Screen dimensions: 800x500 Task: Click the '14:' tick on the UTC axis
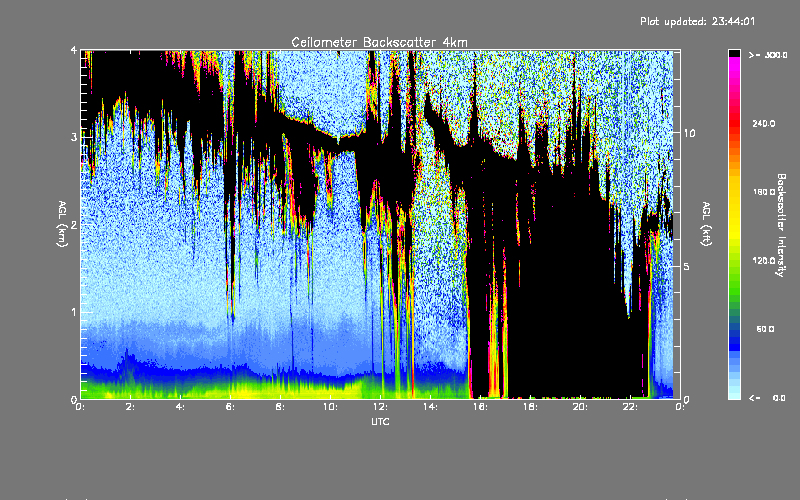430,407
